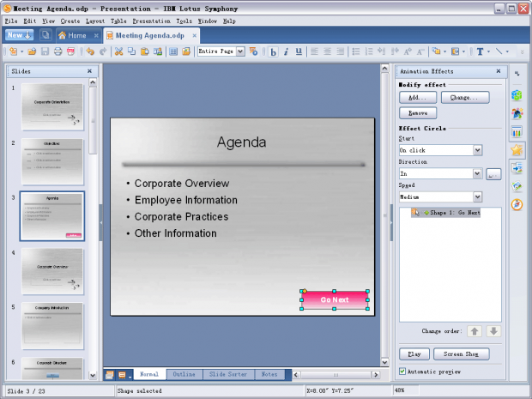This screenshot has height=399, width=532.
Task: Switch to the Slide Sorter tab
Action: pos(229,374)
